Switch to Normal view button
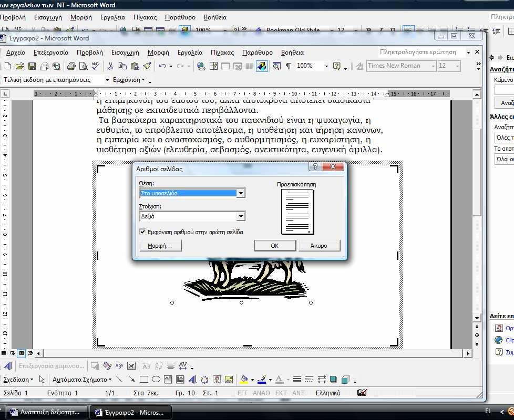The image size is (514, 420). point(4,353)
